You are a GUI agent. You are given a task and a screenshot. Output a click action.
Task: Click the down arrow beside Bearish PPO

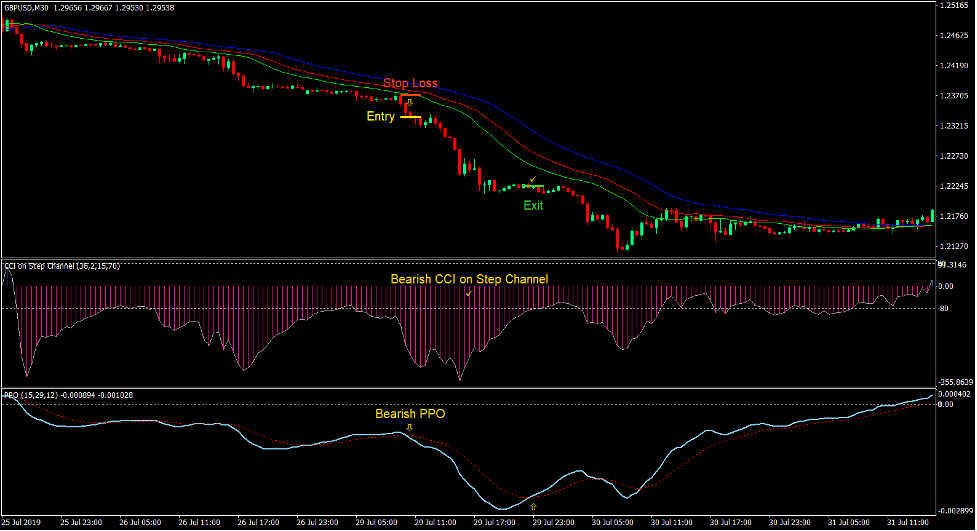tap(409, 427)
